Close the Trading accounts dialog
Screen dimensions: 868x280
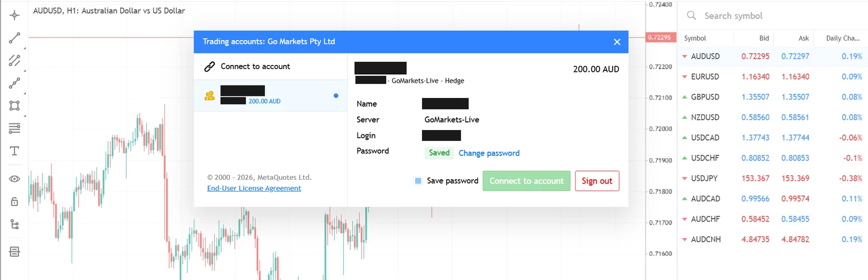pos(617,42)
